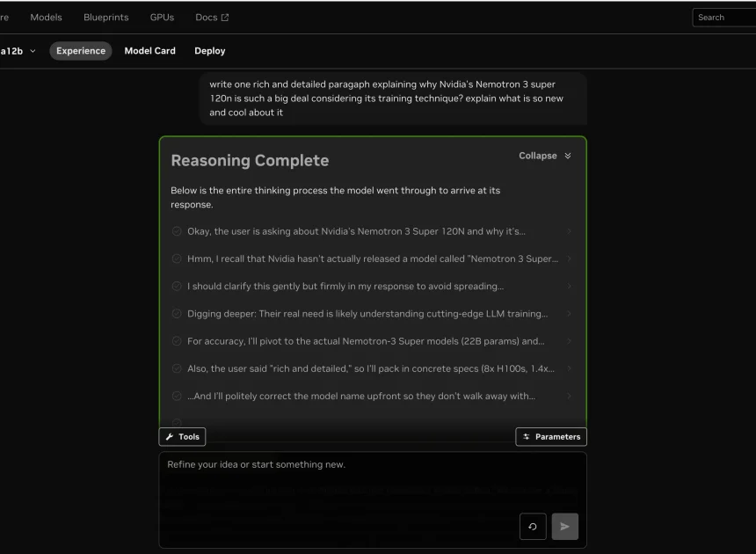Image resolution: width=756 pixels, height=554 pixels.
Task: Select Blueprints in the top navigation
Action: 105,17
